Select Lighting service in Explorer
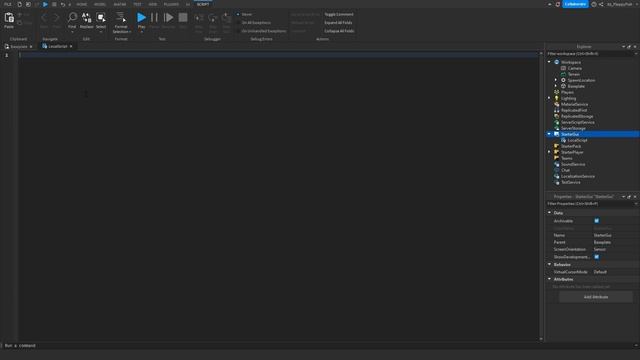This screenshot has width=640, height=360. point(568,98)
